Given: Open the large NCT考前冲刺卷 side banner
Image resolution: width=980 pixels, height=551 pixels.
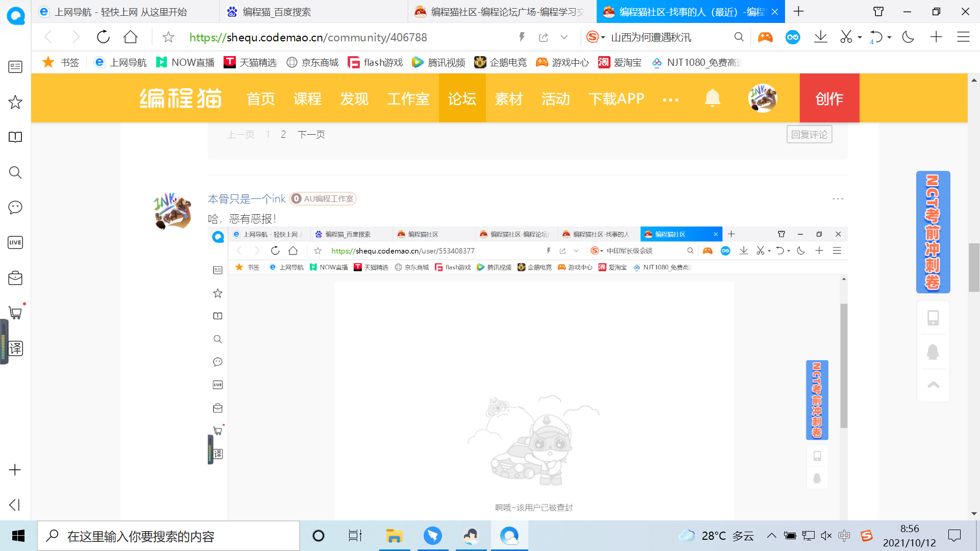Looking at the screenshot, I should tap(933, 232).
